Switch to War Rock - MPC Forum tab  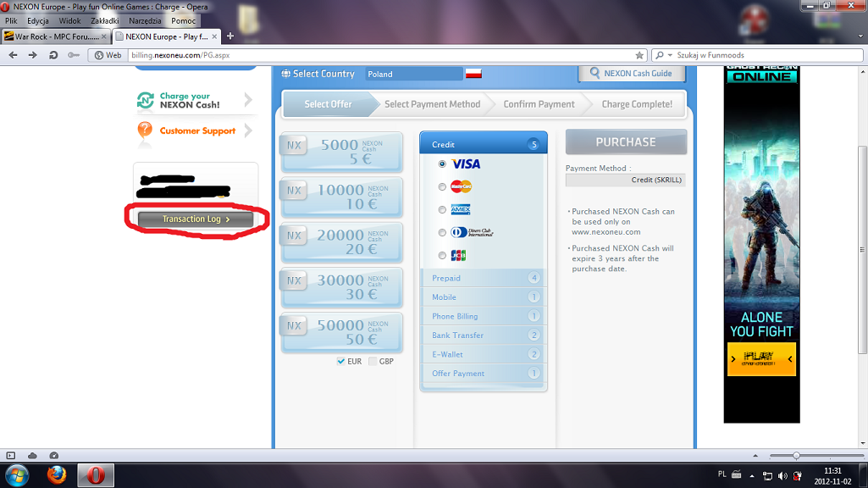pyautogui.click(x=55, y=36)
